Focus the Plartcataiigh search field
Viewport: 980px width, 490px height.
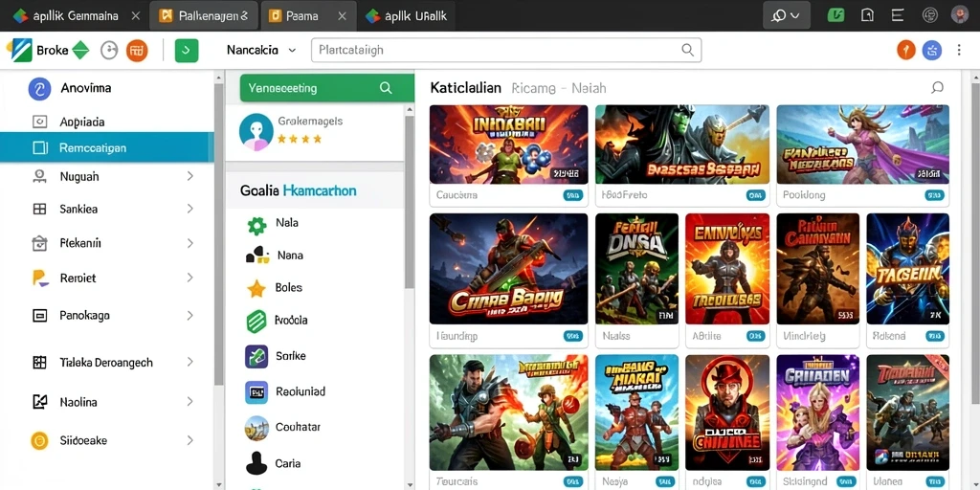point(506,50)
